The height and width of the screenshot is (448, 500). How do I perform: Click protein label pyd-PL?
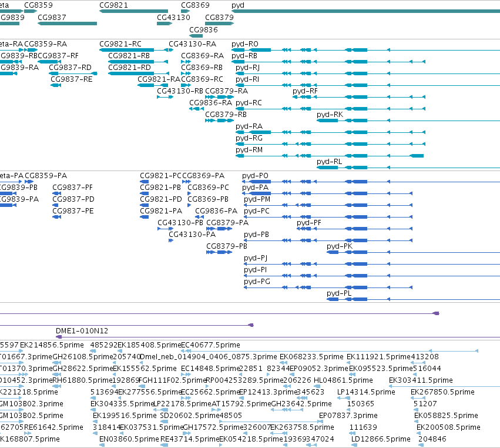(339, 293)
